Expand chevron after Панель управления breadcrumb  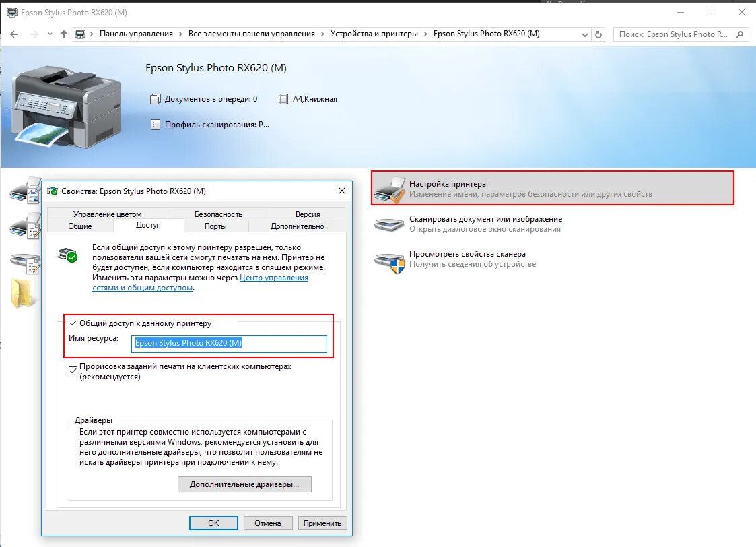[x=180, y=34]
